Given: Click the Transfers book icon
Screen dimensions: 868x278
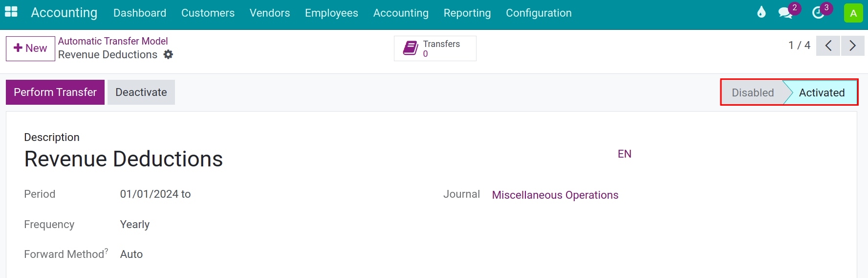Looking at the screenshot, I should (x=411, y=48).
